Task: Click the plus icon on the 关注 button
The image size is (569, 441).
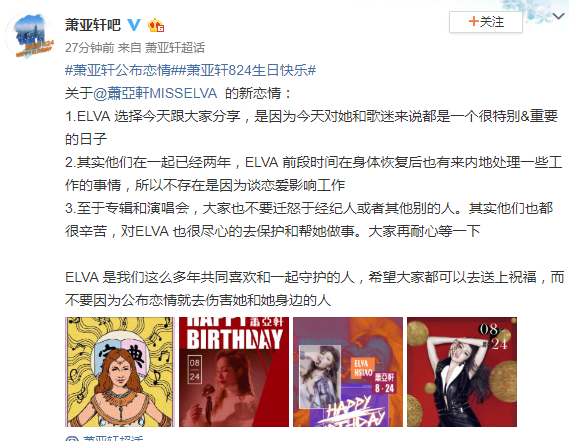Action: point(473,21)
